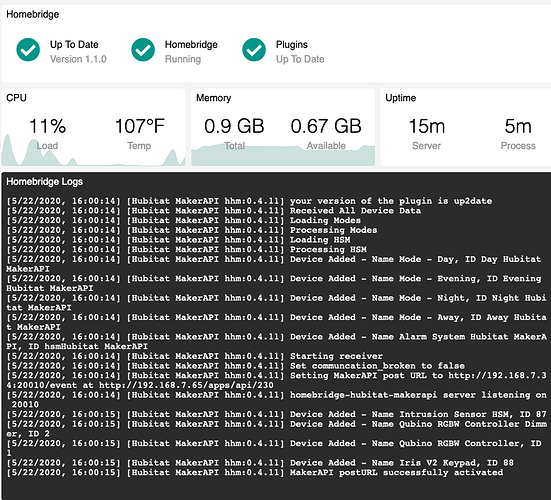The height and width of the screenshot is (500, 551).
Task: Click the 15m Server uptime value
Action: coord(427,126)
